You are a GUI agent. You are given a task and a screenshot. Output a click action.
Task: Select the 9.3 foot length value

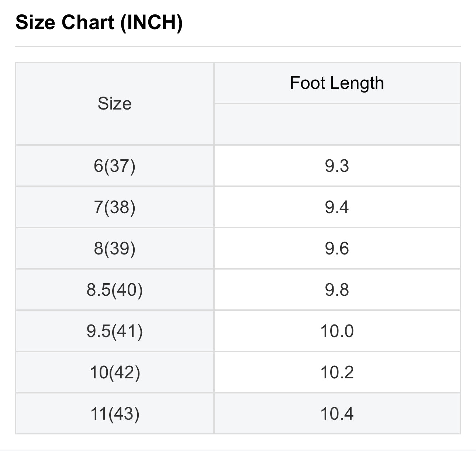click(337, 166)
